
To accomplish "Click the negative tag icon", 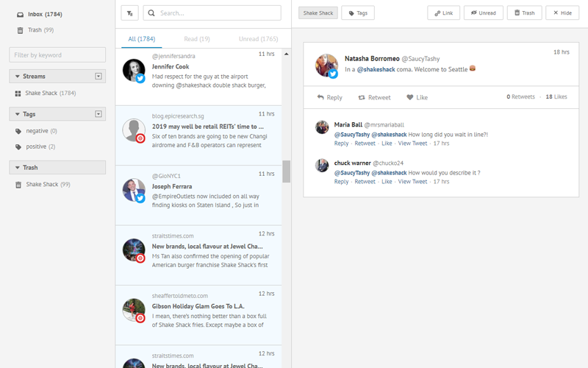I will [18, 132].
